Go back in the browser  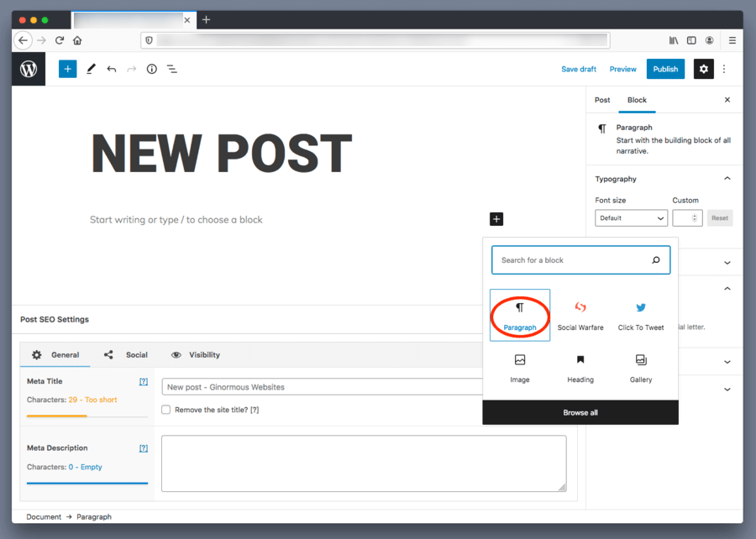click(x=24, y=40)
